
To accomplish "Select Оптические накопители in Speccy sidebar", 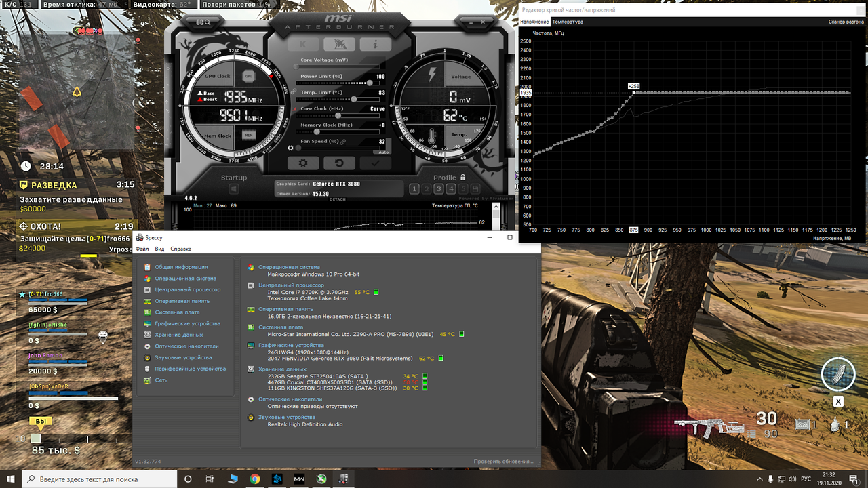I will pos(186,346).
